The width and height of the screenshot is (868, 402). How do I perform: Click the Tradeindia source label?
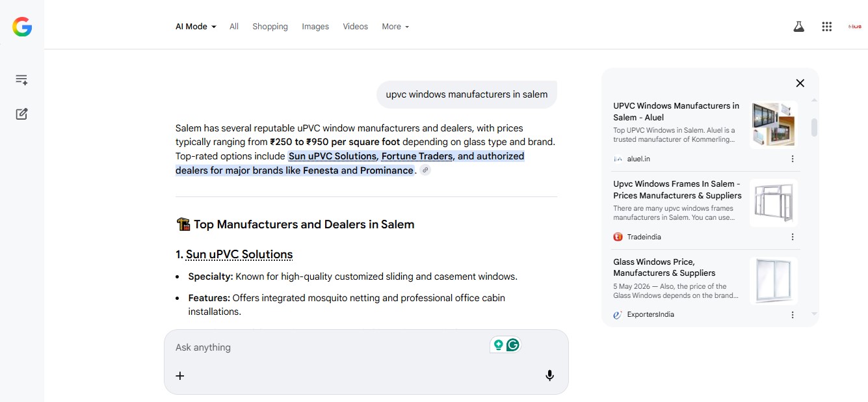click(x=644, y=237)
